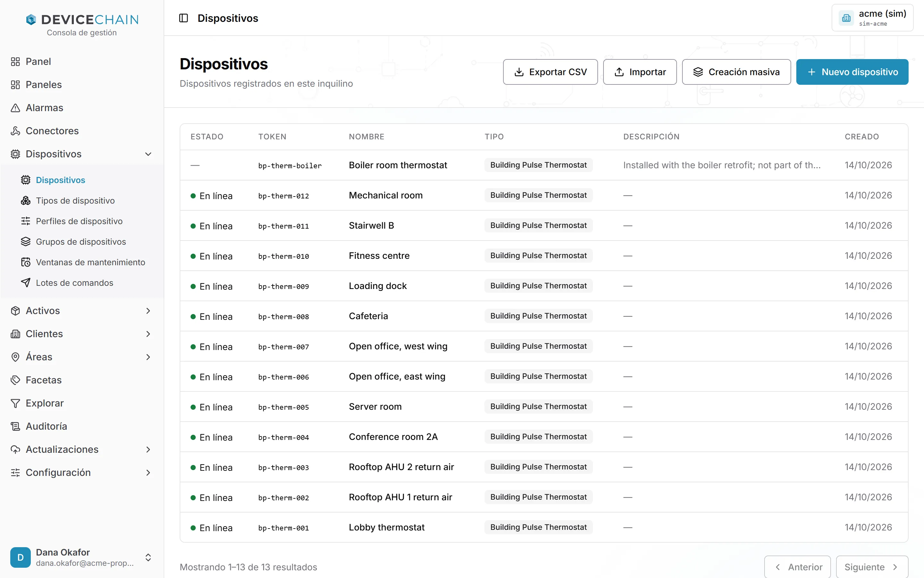
Task: Open the Boiler room thermostat row
Action: click(544, 165)
